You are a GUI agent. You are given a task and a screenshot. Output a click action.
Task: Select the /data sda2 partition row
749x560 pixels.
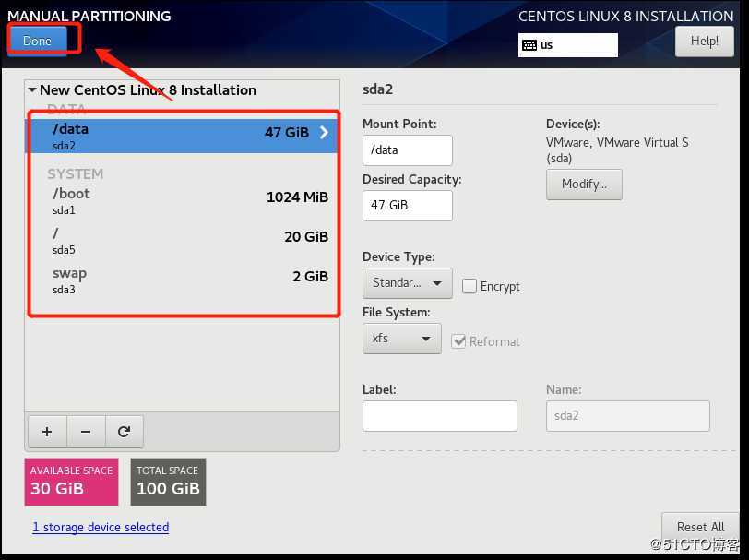(182, 136)
